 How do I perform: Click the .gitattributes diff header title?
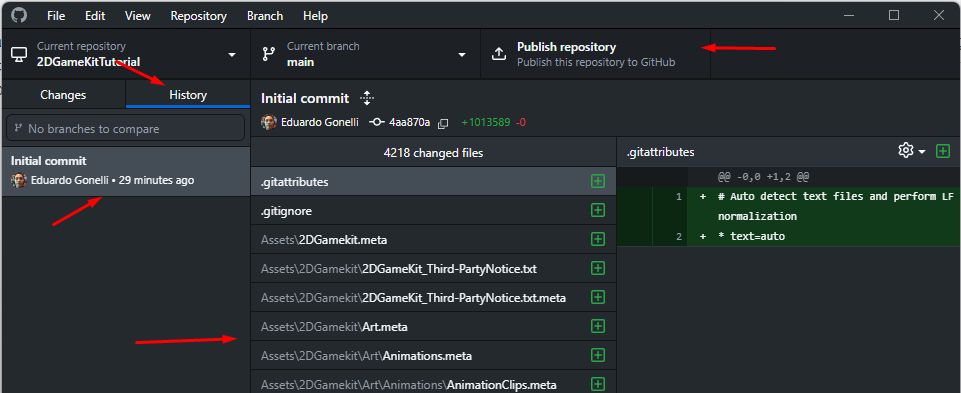pyautogui.click(x=661, y=152)
